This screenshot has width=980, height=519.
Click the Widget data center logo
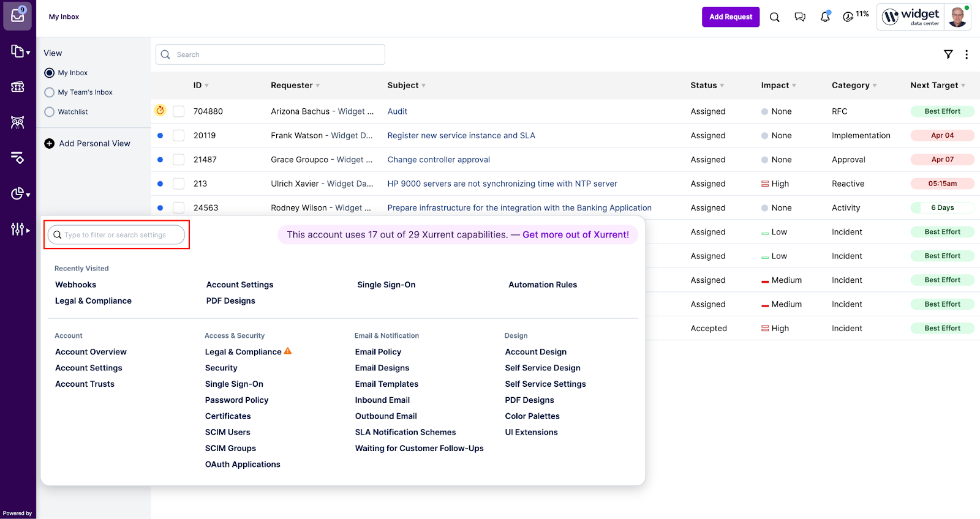click(x=910, y=17)
